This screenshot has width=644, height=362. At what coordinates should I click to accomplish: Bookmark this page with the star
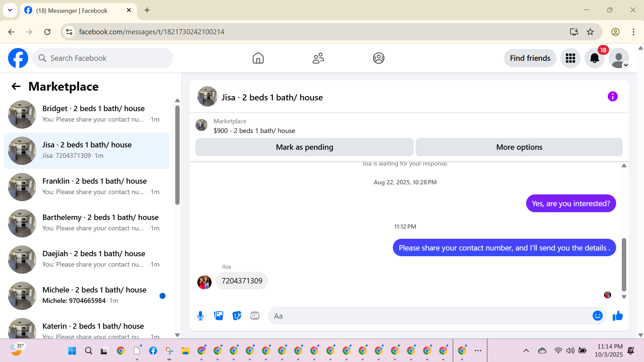click(x=590, y=32)
